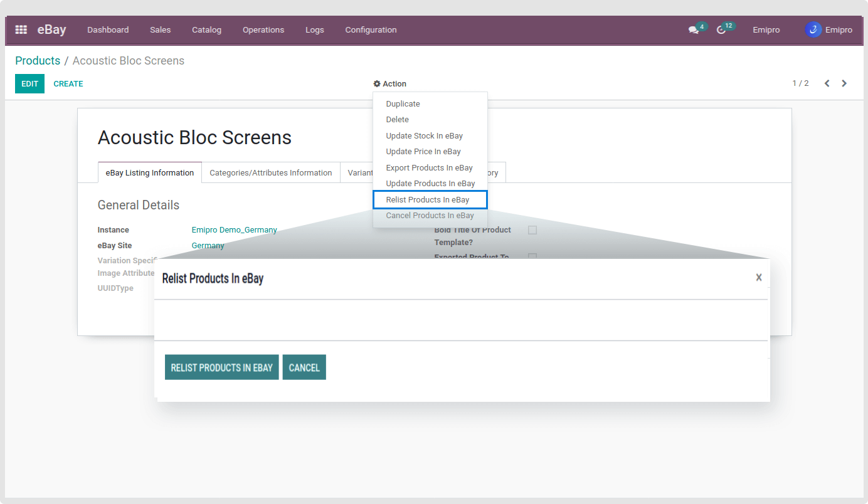Open the apps grid menu icon
868x504 pixels.
tap(21, 29)
